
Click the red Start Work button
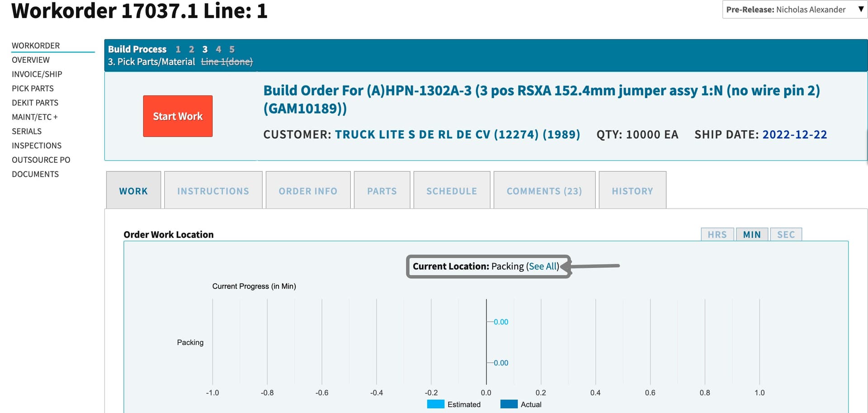tap(178, 116)
